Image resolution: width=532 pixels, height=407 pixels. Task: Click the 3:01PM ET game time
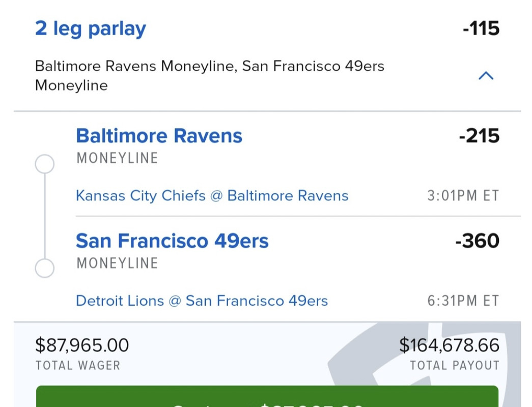(463, 196)
